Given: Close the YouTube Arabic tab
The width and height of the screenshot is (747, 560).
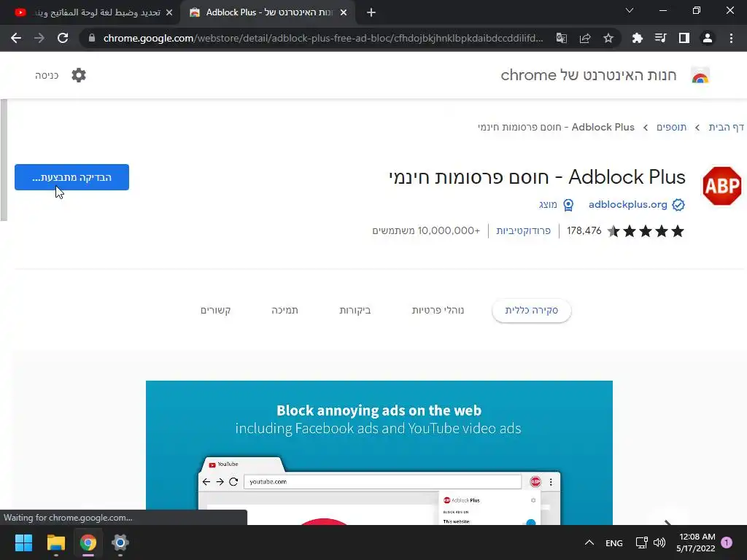Looking at the screenshot, I should coord(169,12).
